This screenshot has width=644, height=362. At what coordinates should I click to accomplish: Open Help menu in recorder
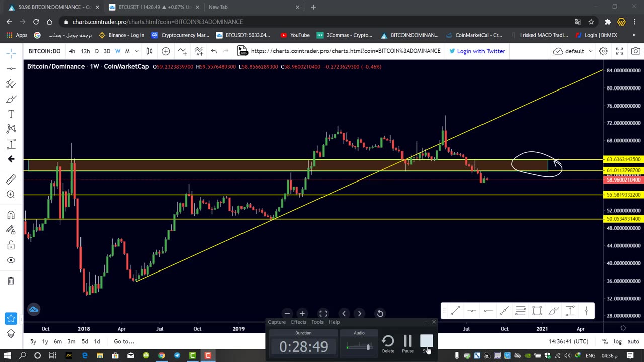pyautogui.click(x=334, y=322)
